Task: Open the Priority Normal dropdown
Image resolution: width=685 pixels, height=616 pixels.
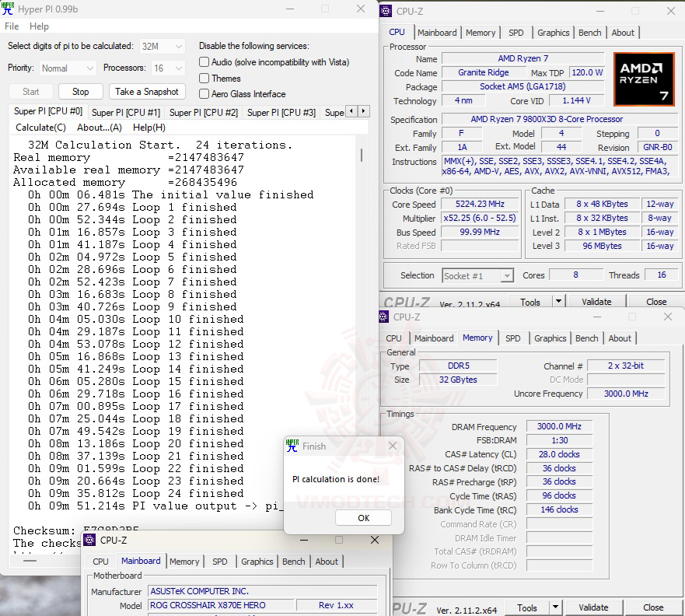Action: point(68,68)
